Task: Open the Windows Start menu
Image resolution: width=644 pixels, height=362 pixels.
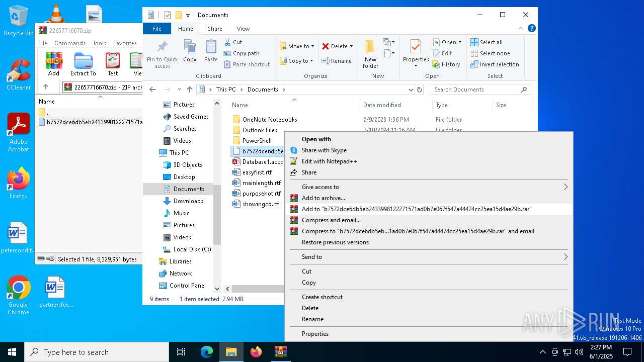Action: (x=12, y=352)
